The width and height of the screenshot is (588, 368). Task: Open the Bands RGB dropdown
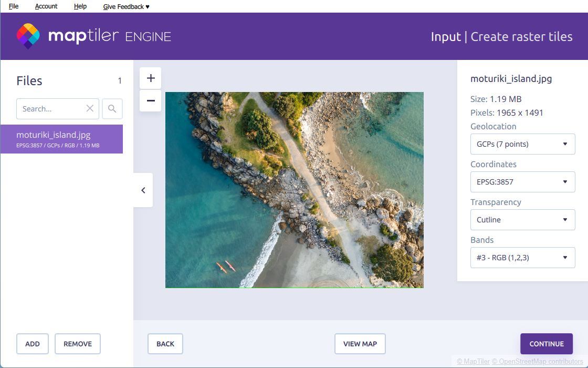pos(522,258)
